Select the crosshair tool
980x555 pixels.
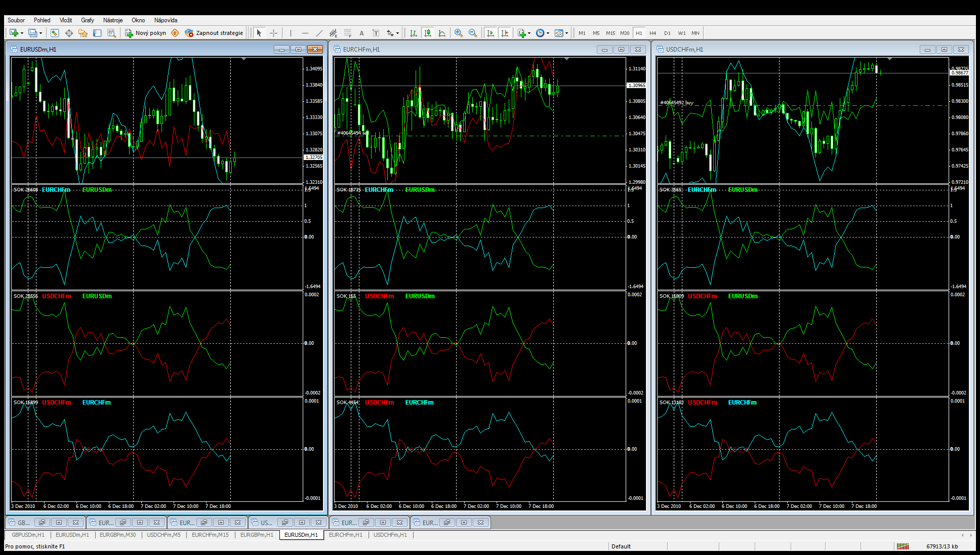[x=273, y=33]
